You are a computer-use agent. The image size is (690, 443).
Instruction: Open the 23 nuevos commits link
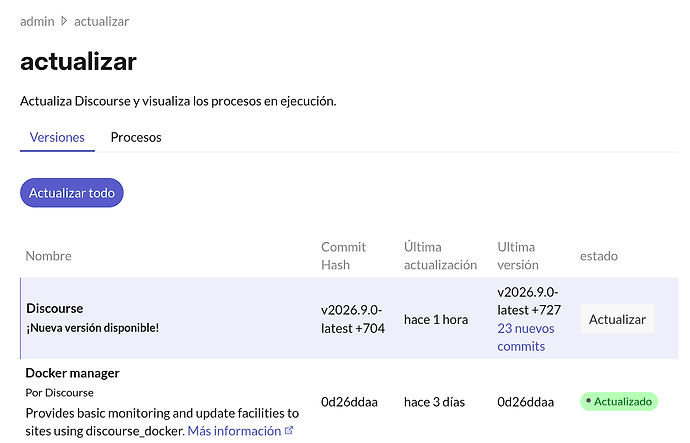tap(526, 337)
